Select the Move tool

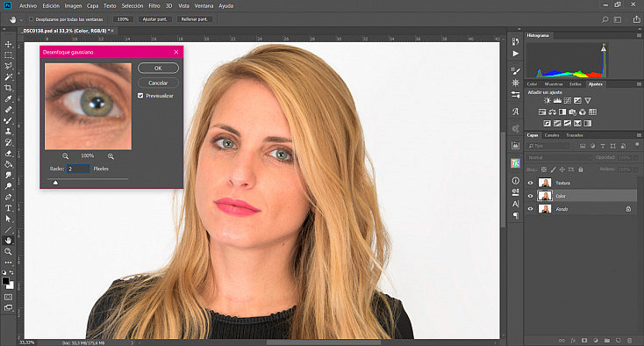[8, 44]
